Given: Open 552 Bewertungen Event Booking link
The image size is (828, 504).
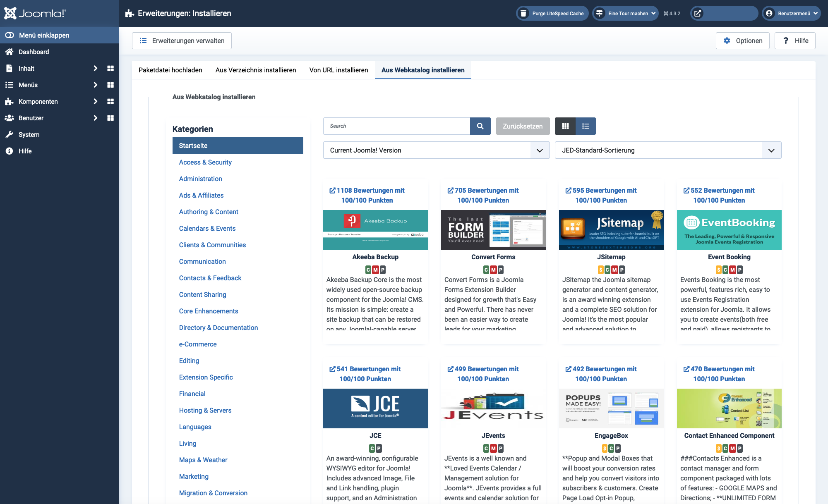Looking at the screenshot, I should [719, 195].
